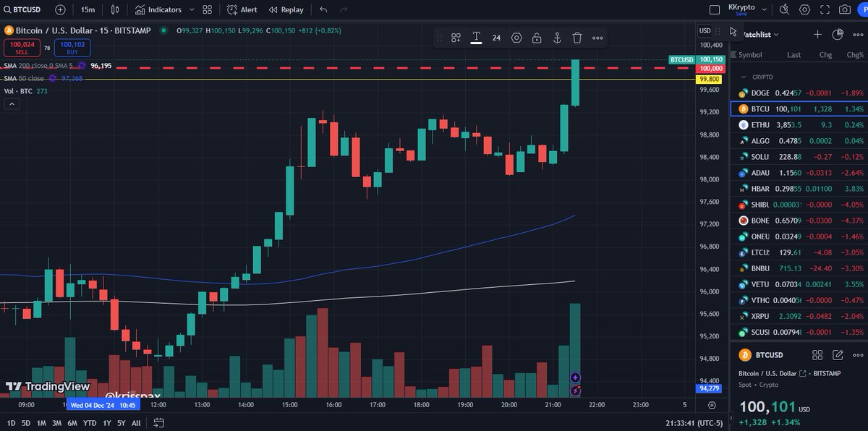Add a symbol to the watchlist
Image resolution: width=868 pixels, height=431 pixels.
817,34
